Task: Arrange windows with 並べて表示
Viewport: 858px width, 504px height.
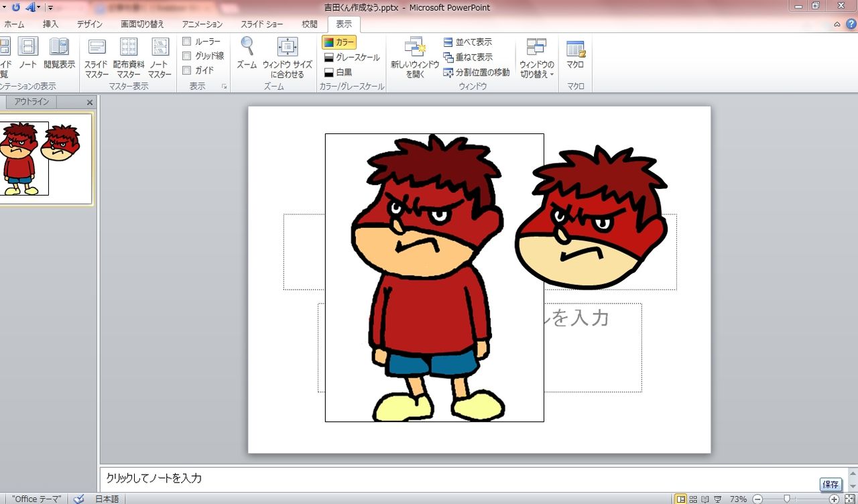Action: click(468, 42)
